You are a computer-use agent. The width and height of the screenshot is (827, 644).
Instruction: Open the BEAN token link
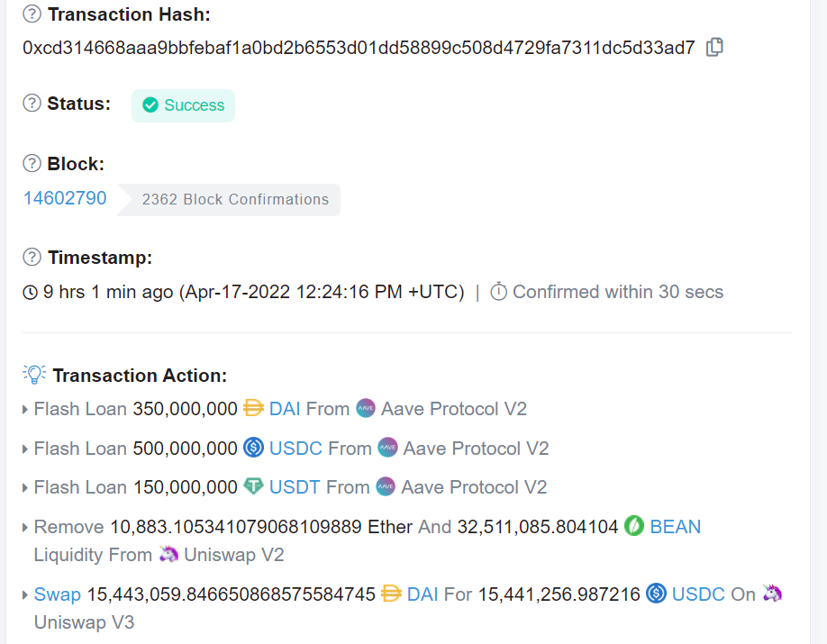675,526
